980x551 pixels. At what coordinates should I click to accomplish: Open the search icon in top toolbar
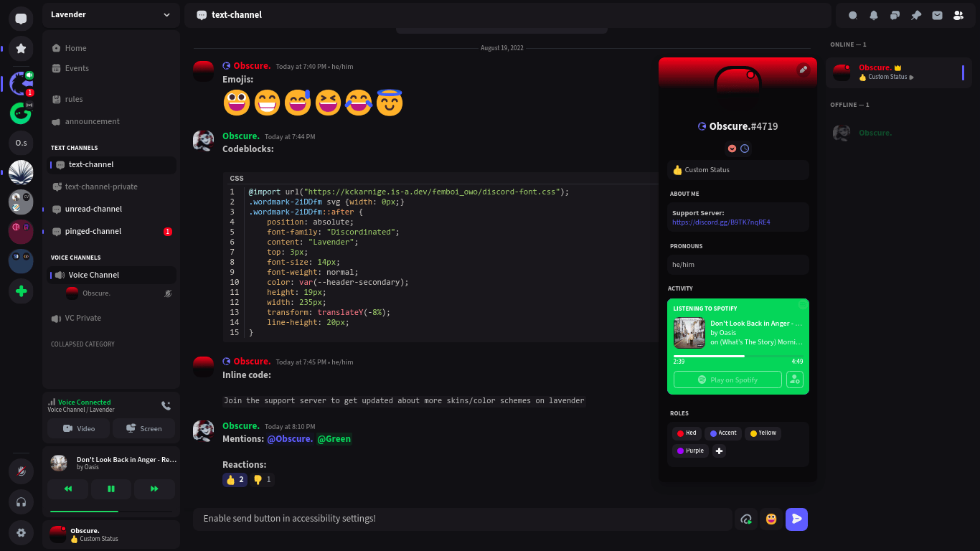click(x=852, y=15)
